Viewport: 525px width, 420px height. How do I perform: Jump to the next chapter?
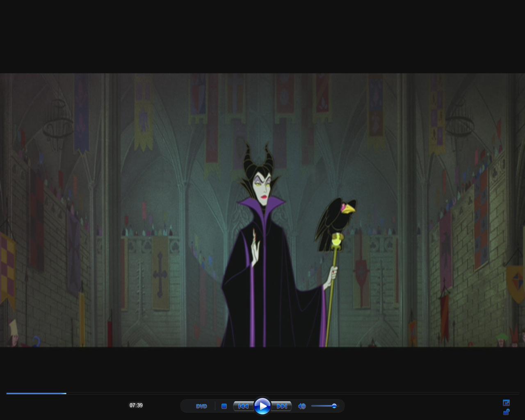click(282, 406)
